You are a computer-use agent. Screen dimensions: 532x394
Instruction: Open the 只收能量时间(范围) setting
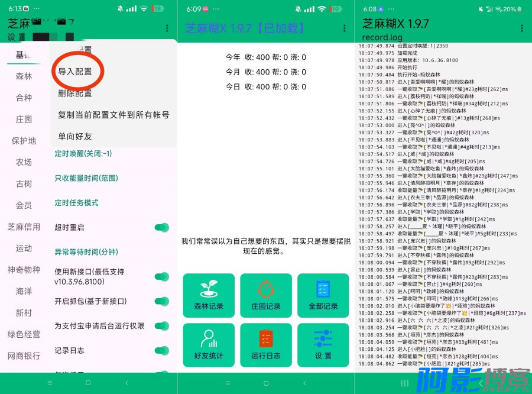pos(86,178)
